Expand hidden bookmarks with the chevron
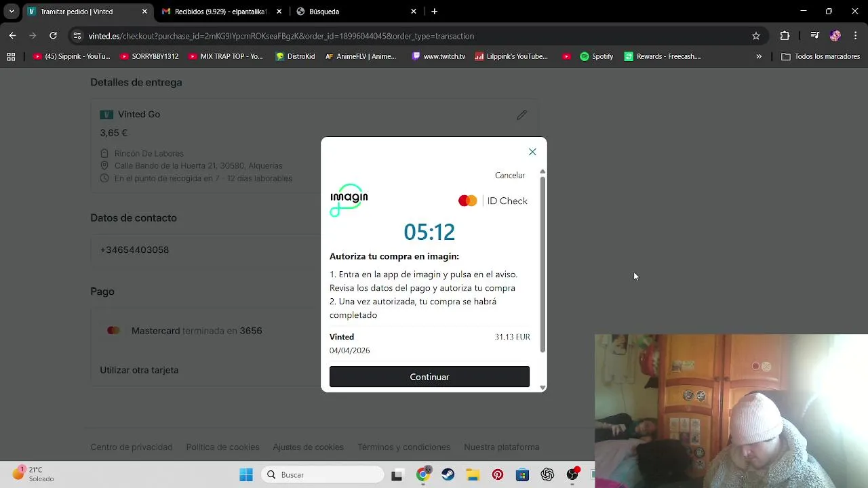 point(759,57)
